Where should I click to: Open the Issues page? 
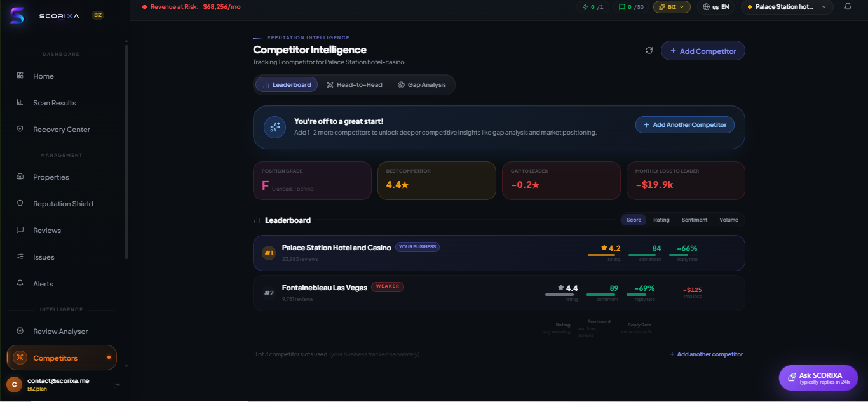(x=44, y=257)
